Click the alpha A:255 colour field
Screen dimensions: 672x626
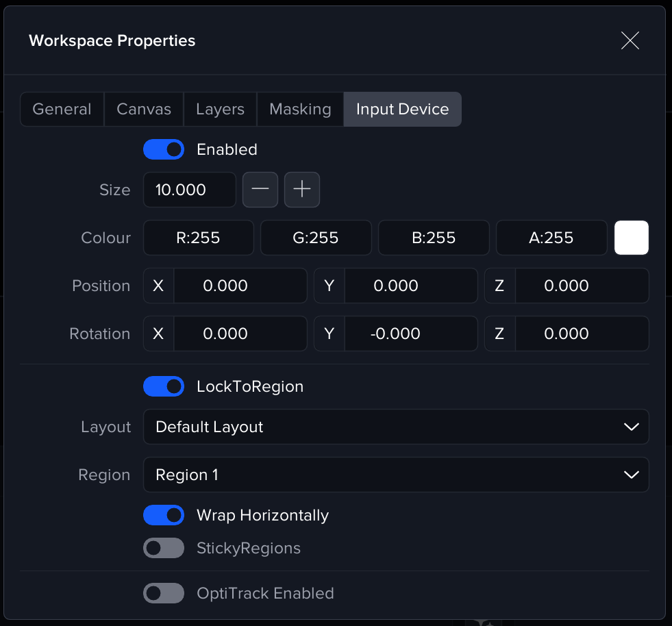click(x=551, y=238)
